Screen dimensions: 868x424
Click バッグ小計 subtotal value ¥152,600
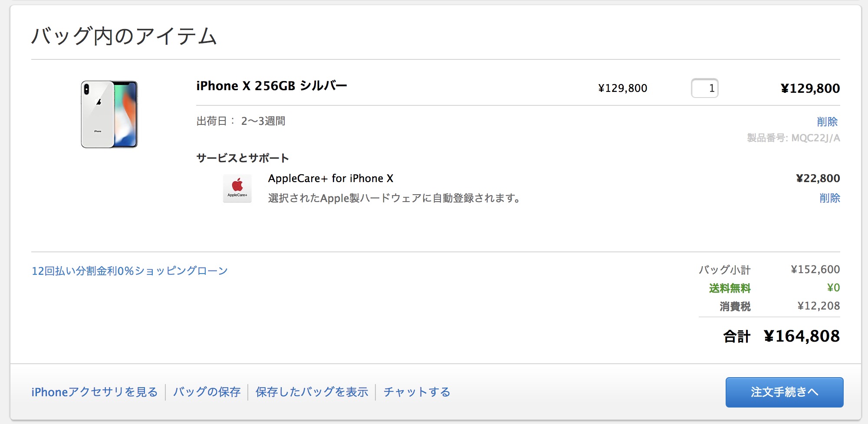[815, 270]
